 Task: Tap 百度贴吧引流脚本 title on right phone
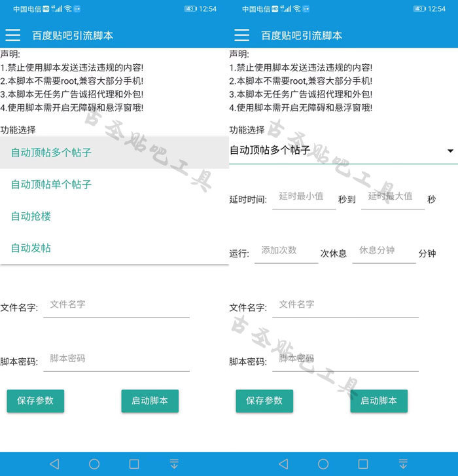pyautogui.click(x=302, y=35)
